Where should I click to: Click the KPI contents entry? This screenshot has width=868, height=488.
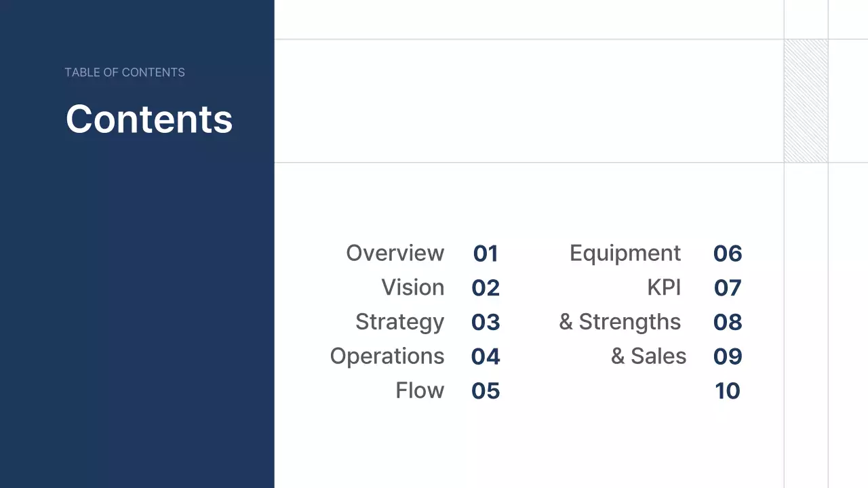pyautogui.click(x=663, y=287)
